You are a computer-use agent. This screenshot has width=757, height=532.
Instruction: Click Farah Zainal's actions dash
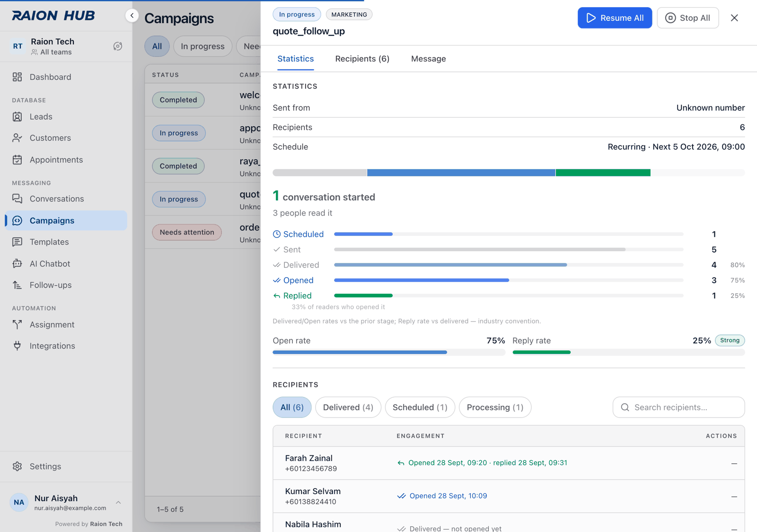[734, 463]
